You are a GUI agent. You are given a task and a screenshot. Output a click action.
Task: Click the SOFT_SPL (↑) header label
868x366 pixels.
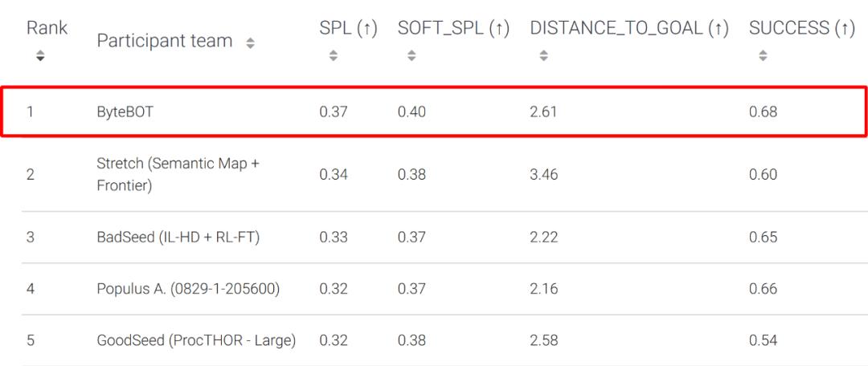point(453,28)
